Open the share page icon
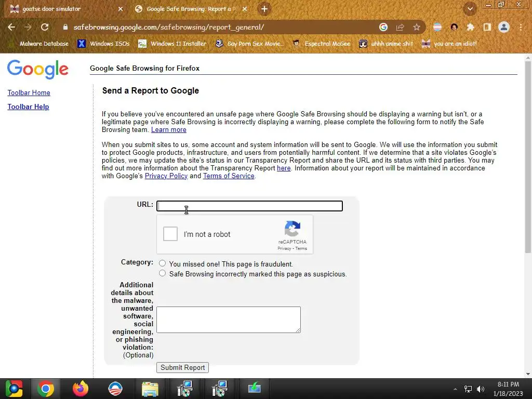The image size is (532, 399). (x=400, y=27)
